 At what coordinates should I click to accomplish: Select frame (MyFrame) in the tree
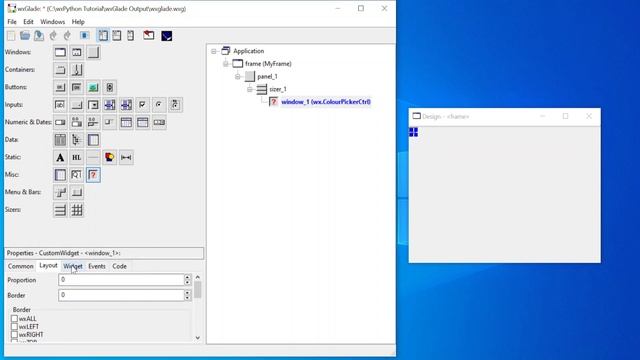pyautogui.click(x=268, y=64)
